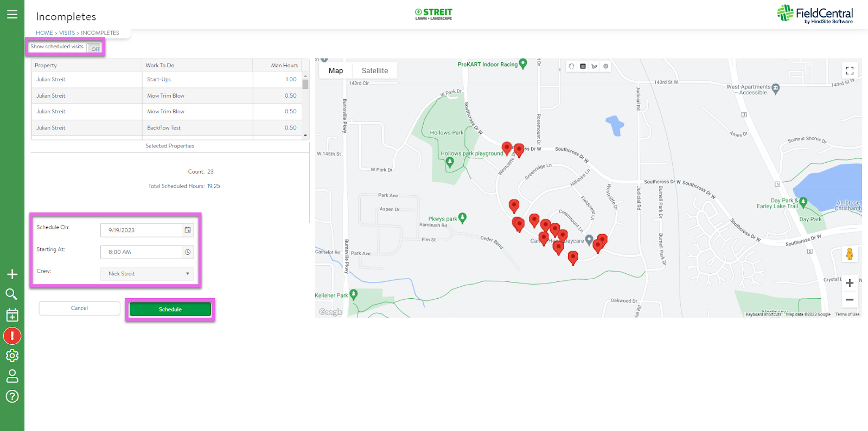
Task: Click the Schedule button
Action: (x=170, y=310)
